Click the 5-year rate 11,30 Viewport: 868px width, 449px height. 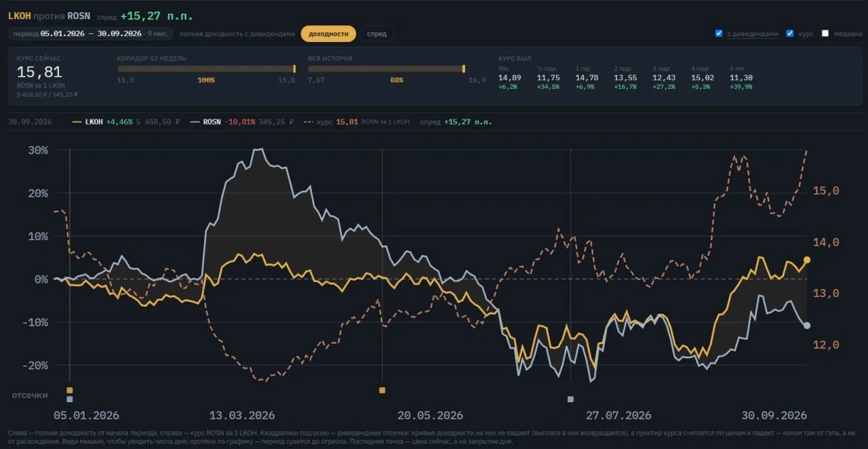[741, 77]
